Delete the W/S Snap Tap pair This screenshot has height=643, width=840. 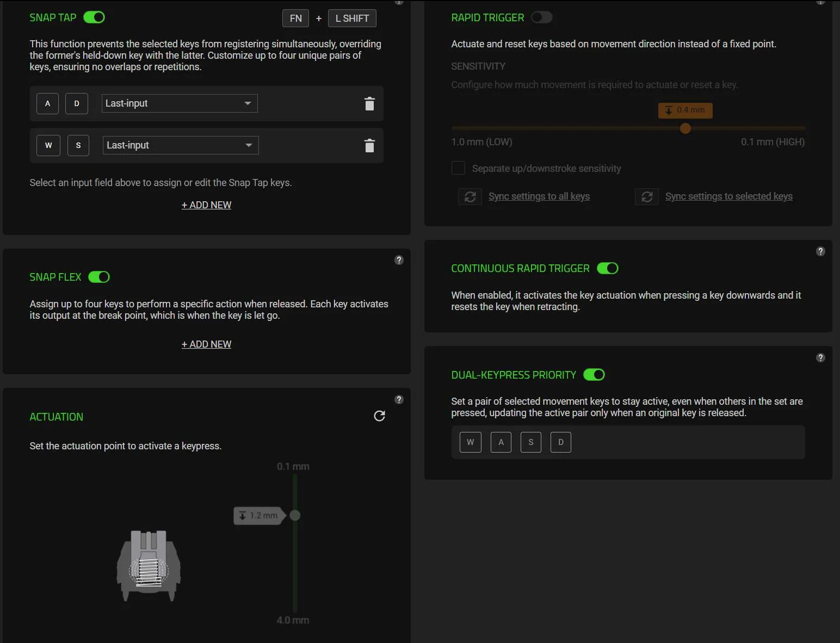click(369, 145)
